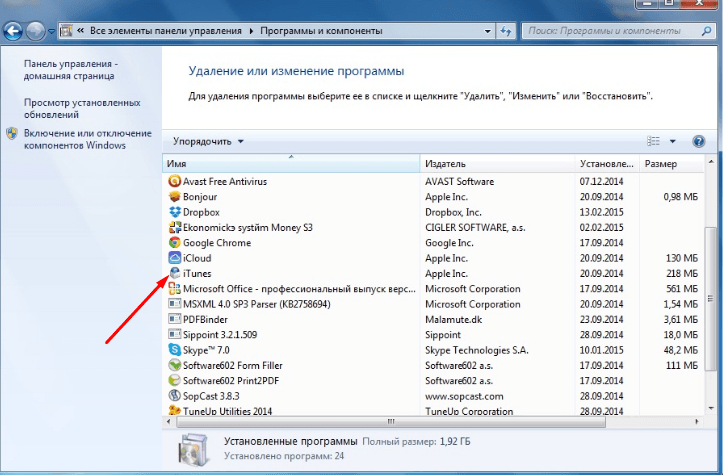This screenshot has width=723, height=475.
Task: Click the PDFBinder program icon
Action: click(x=174, y=319)
